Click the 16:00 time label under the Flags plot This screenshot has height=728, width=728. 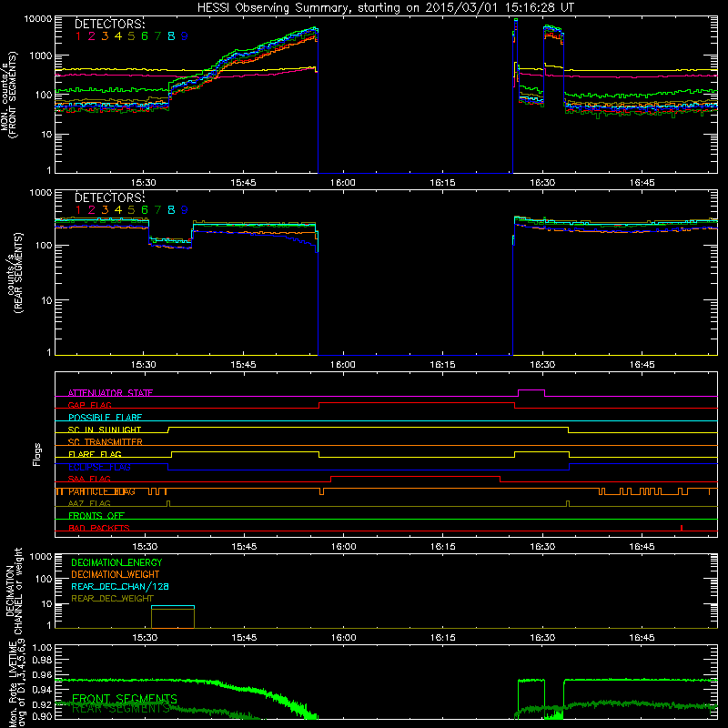point(344,547)
